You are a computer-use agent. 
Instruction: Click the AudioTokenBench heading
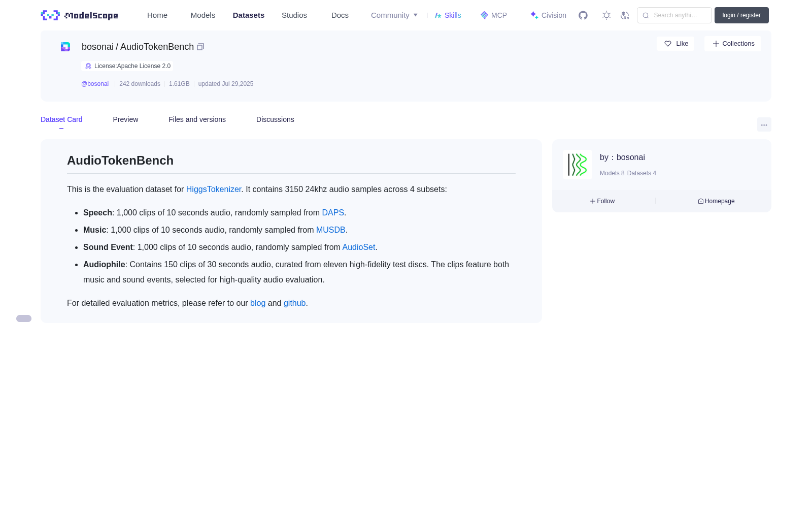pyautogui.click(x=120, y=161)
